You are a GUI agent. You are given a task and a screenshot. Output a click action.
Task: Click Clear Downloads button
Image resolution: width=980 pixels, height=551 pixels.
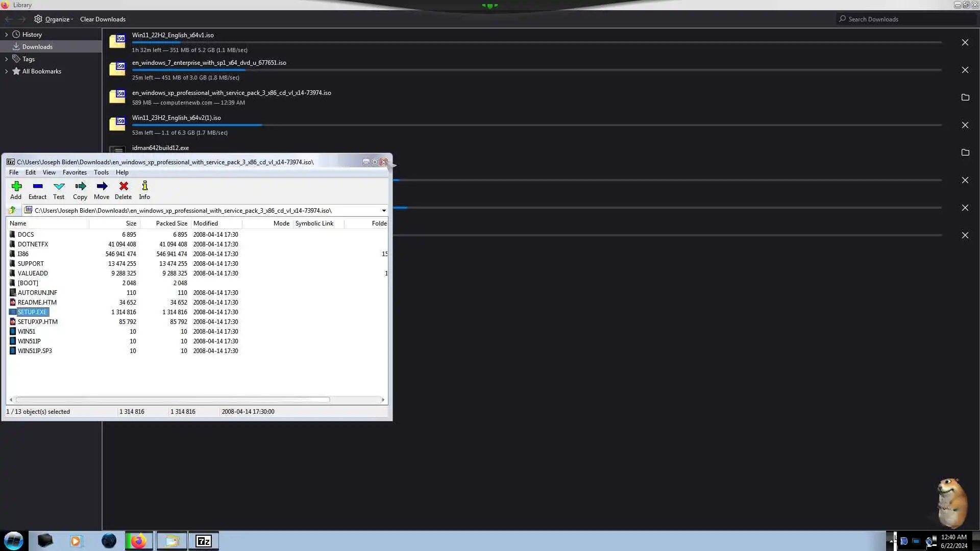click(103, 19)
